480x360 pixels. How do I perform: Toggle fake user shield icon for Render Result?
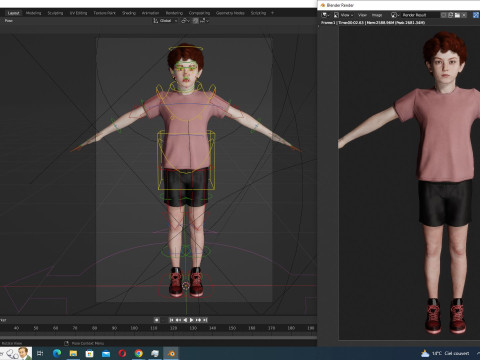444,15
